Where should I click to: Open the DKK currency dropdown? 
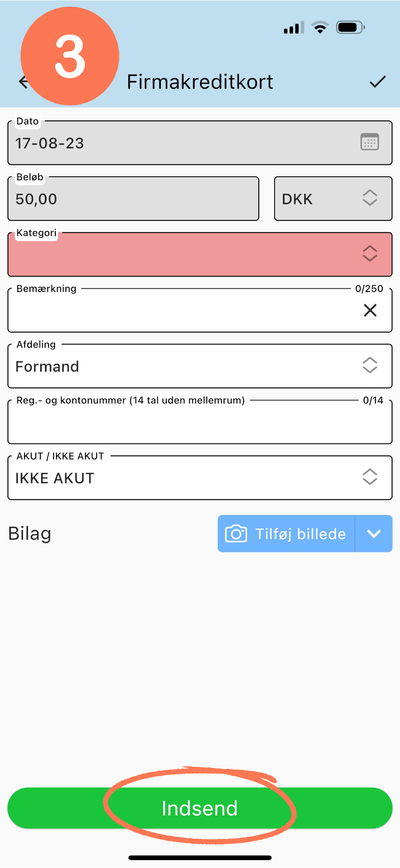[x=333, y=199]
